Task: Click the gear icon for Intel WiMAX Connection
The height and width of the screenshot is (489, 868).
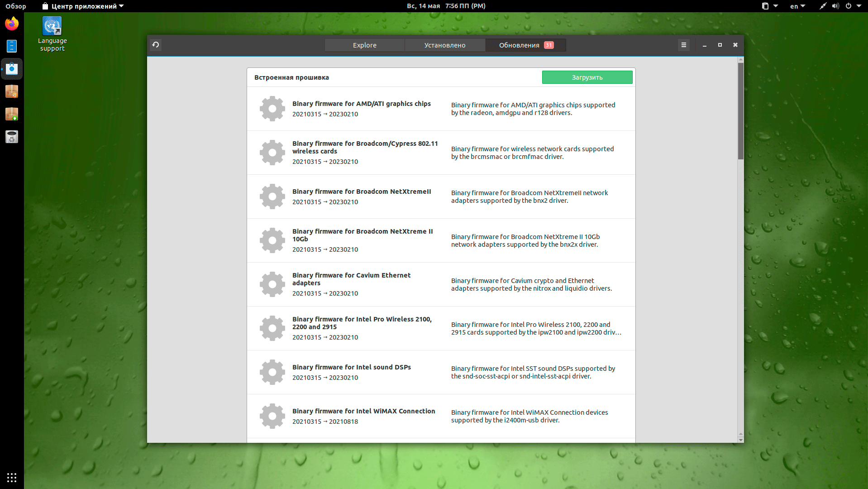Action: pos(272,416)
